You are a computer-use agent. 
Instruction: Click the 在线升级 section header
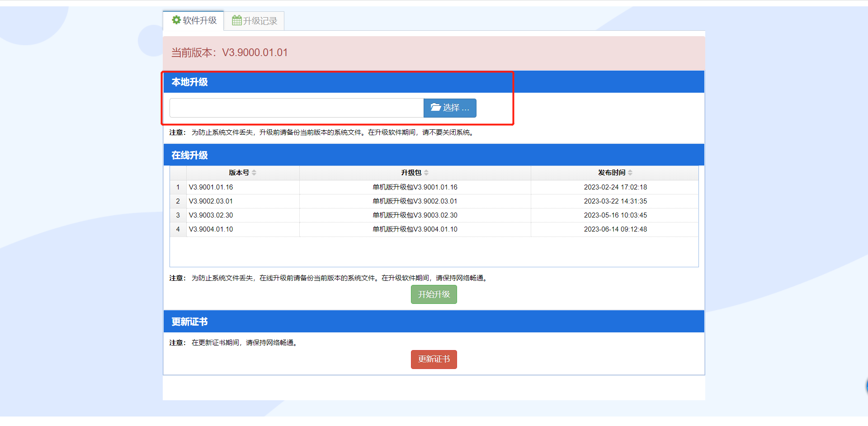coord(434,155)
